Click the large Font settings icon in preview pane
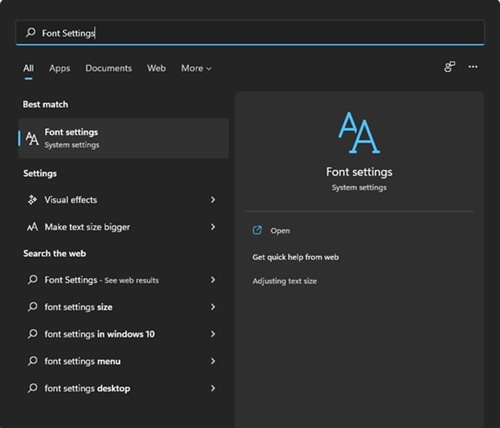Image resolution: width=500 pixels, height=428 pixels. pyautogui.click(x=359, y=133)
